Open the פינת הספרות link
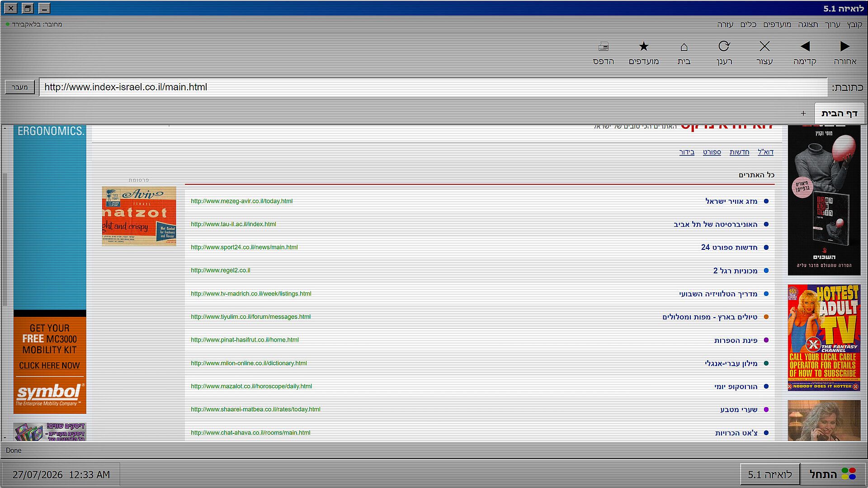This screenshot has height=488, width=868. (736, 340)
